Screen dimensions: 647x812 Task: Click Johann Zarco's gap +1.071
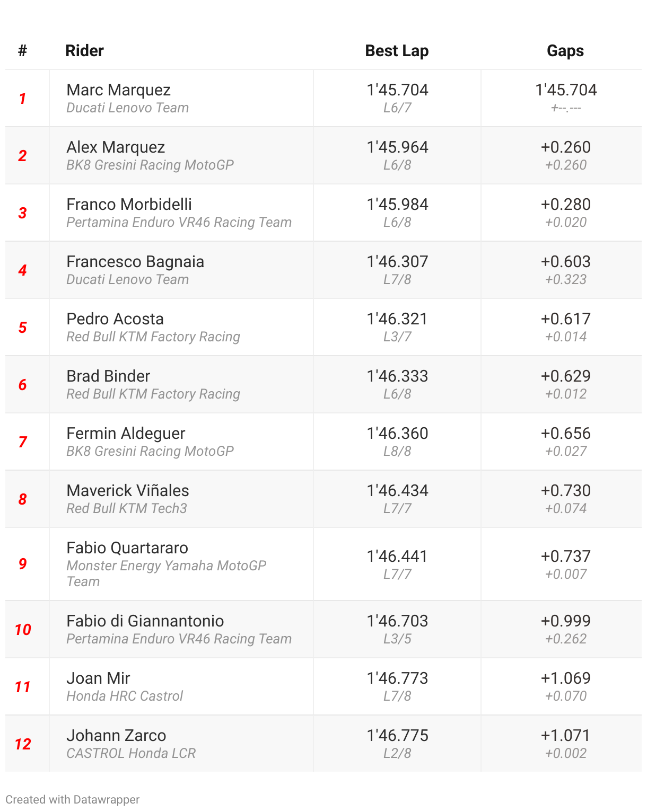point(566,736)
